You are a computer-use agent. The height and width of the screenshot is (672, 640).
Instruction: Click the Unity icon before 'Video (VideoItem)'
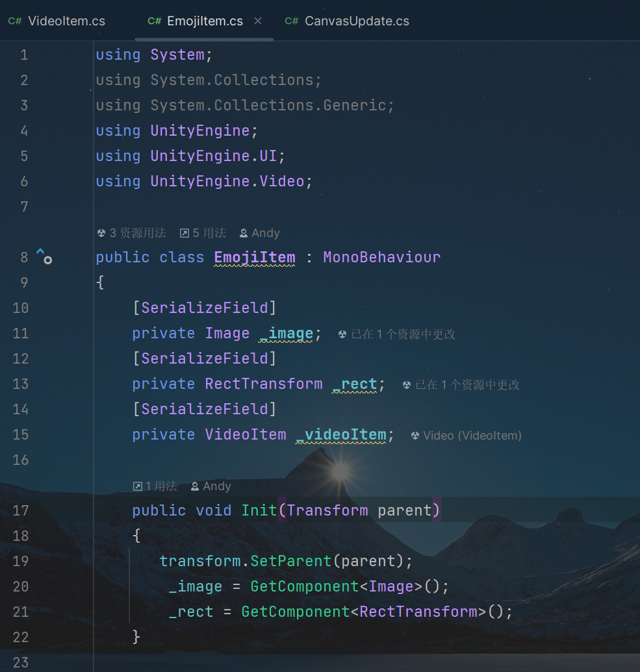(415, 436)
